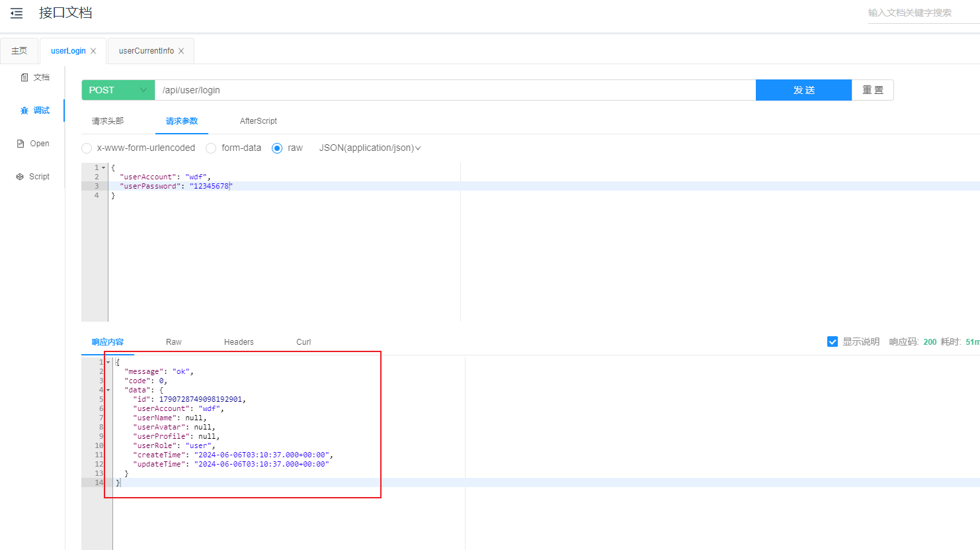Screen dimensions: 980x550
Task: Click the "userAvatar": null response line
Action: click(174, 427)
